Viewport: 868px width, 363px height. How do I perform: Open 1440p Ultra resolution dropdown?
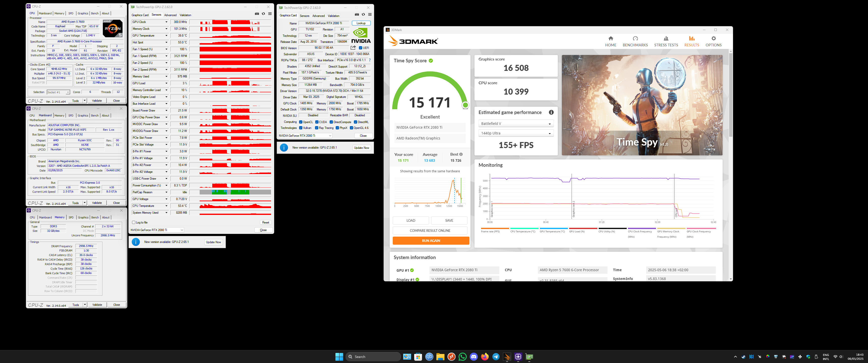(516, 133)
